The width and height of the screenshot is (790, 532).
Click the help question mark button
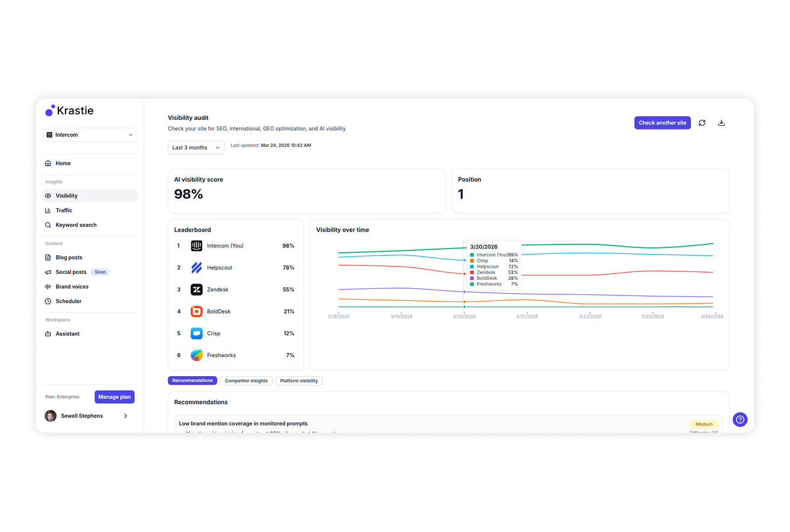click(x=740, y=419)
